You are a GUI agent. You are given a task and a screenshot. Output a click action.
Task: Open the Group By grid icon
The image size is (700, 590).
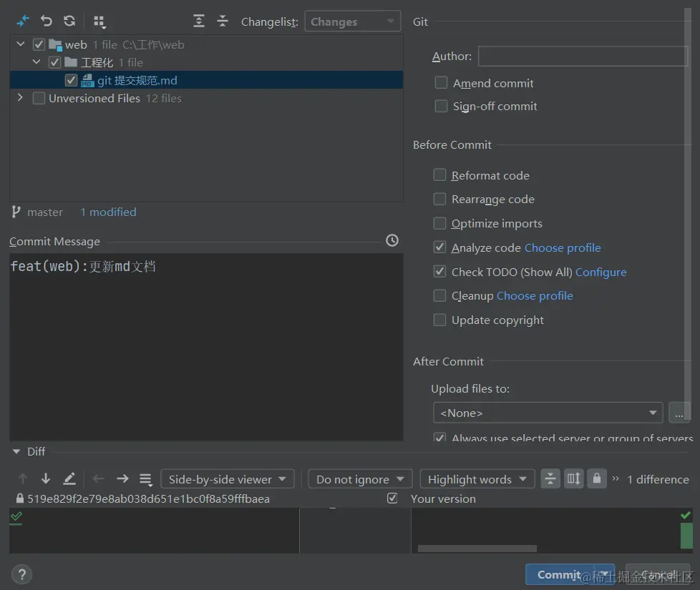click(99, 21)
